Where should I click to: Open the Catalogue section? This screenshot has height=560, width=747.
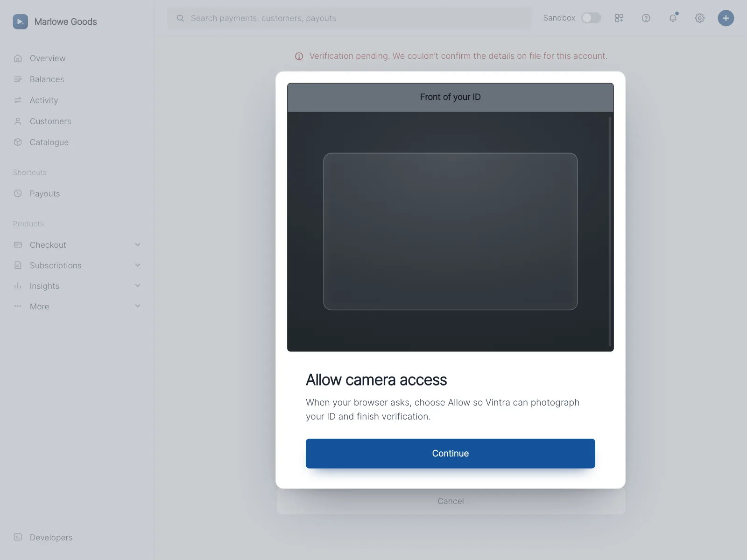49,142
